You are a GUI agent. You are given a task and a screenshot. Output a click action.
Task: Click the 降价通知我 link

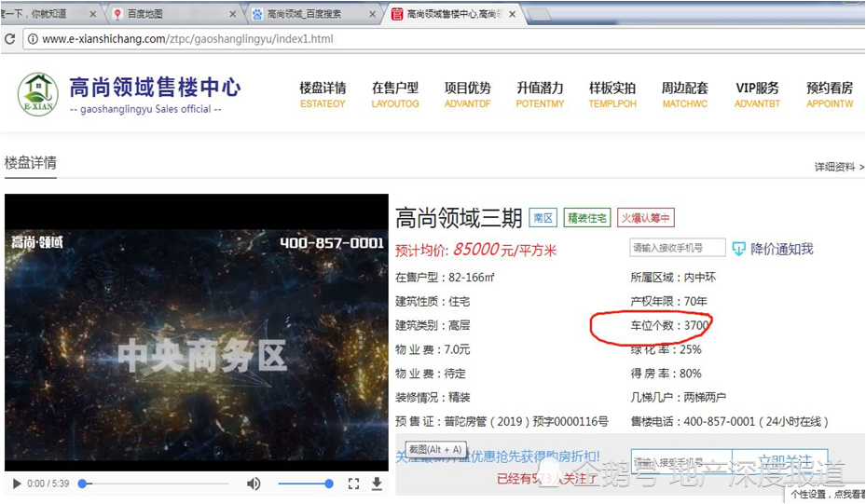coord(781,249)
